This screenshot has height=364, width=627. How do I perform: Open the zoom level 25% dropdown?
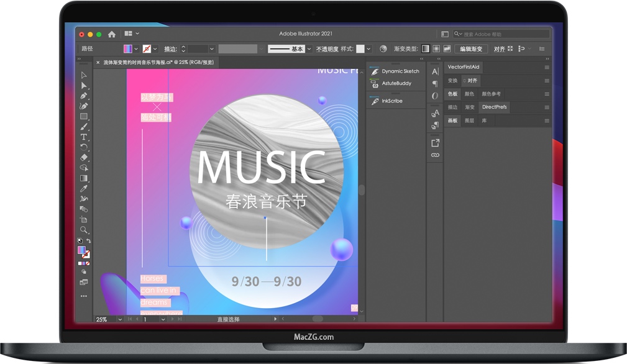click(x=119, y=319)
